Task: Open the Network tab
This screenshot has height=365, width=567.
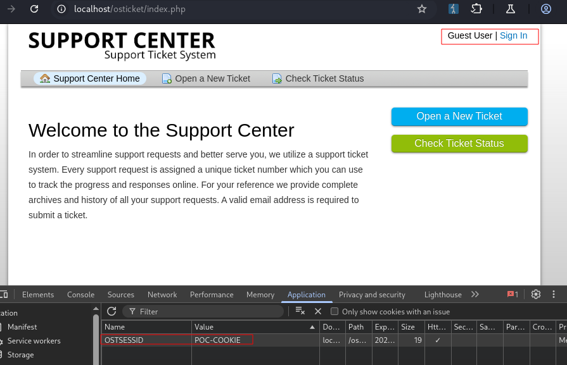Action: coord(162,294)
